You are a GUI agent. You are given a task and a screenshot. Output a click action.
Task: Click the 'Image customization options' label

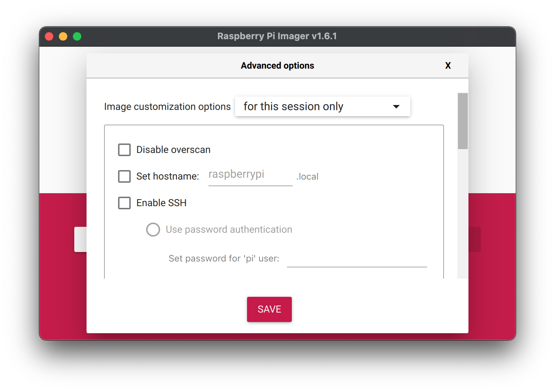[167, 107]
